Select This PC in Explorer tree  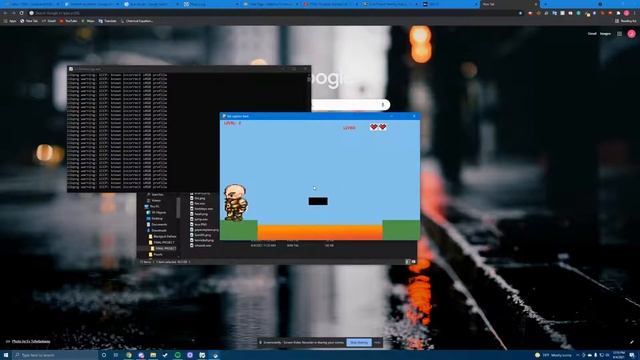(x=152, y=207)
